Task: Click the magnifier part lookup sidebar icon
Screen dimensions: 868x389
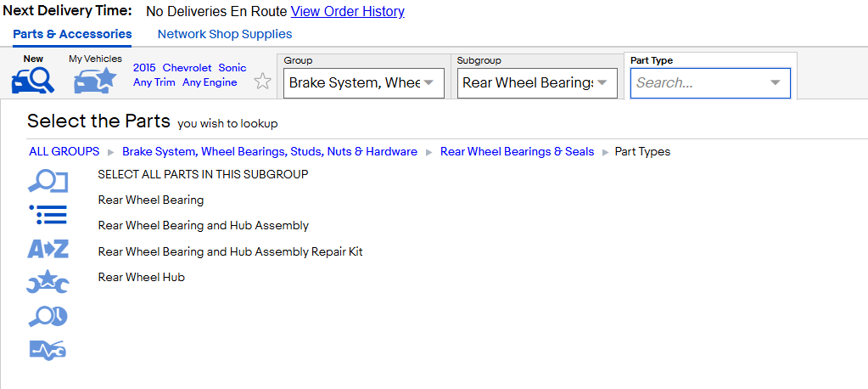Action: (x=48, y=181)
